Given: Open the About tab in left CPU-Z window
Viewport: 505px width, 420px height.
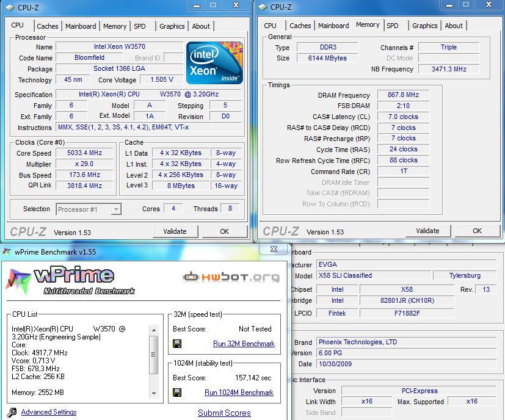Looking at the screenshot, I should (201, 26).
